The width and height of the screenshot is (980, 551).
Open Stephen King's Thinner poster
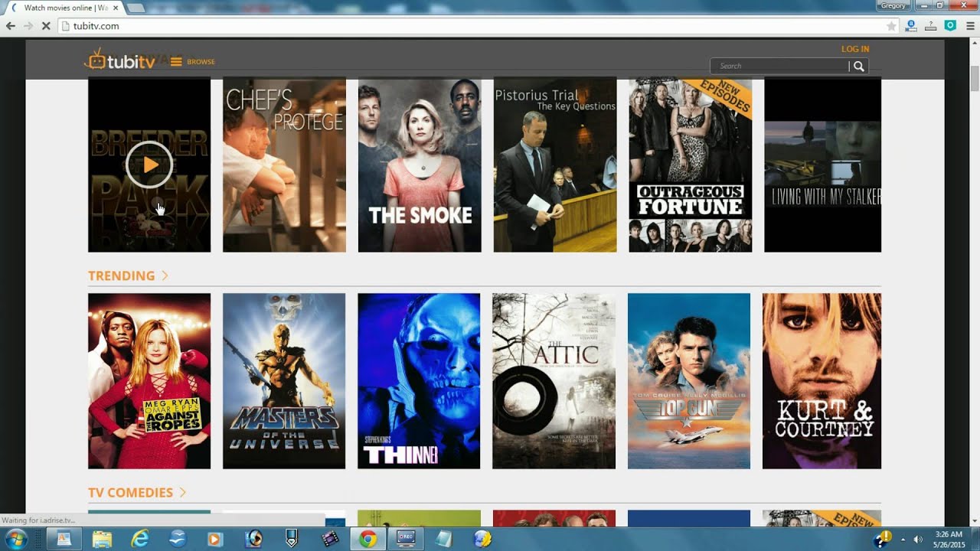pos(419,381)
